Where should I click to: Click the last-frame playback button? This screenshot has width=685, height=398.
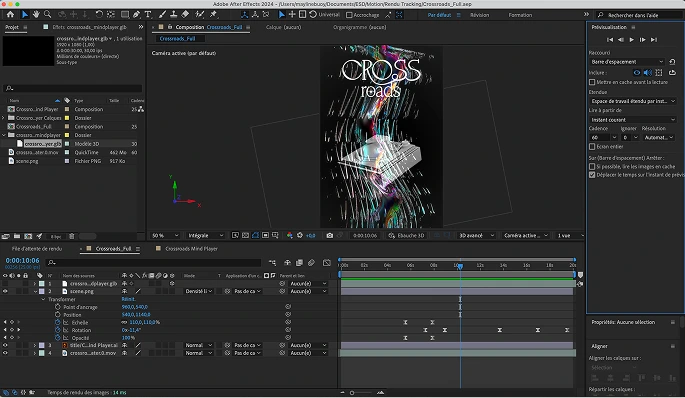pyautogui.click(x=654, y=40)
